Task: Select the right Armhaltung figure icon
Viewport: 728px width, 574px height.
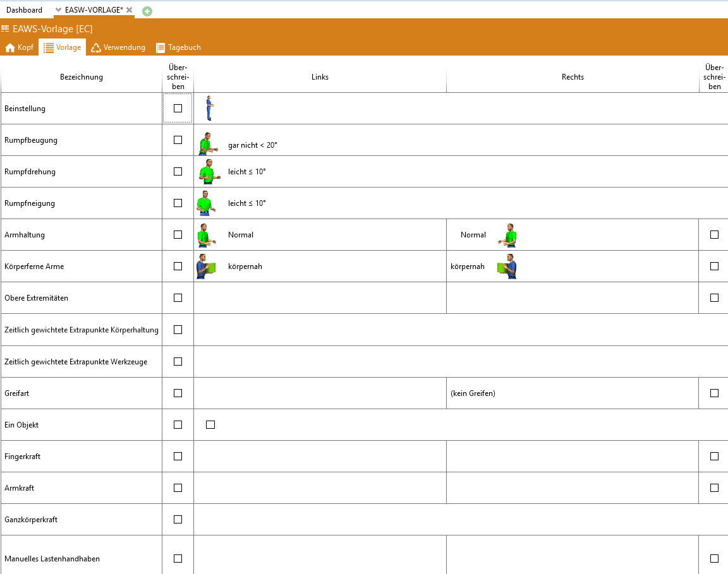Action: pyautogui.click(x=508, y=235)
